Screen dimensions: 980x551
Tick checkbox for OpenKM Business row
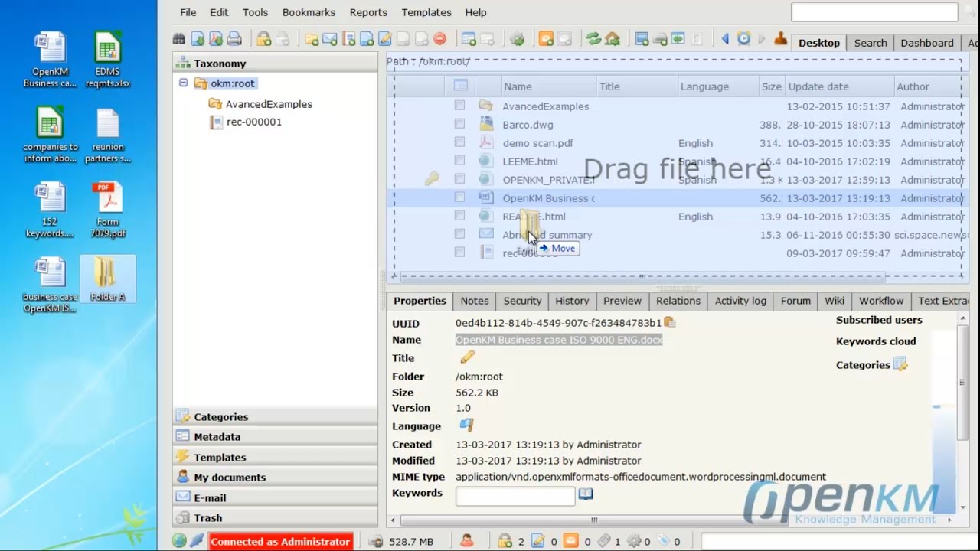(x=459, y=197)
